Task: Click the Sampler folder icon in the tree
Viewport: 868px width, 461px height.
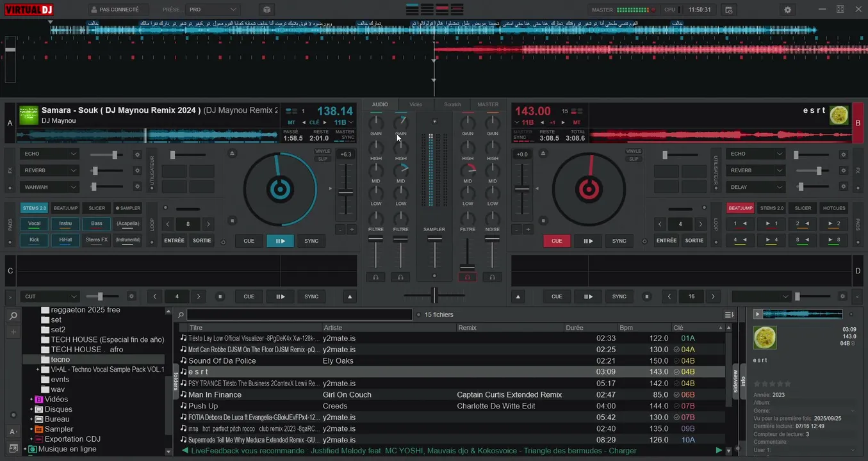Action: (38, 429)
